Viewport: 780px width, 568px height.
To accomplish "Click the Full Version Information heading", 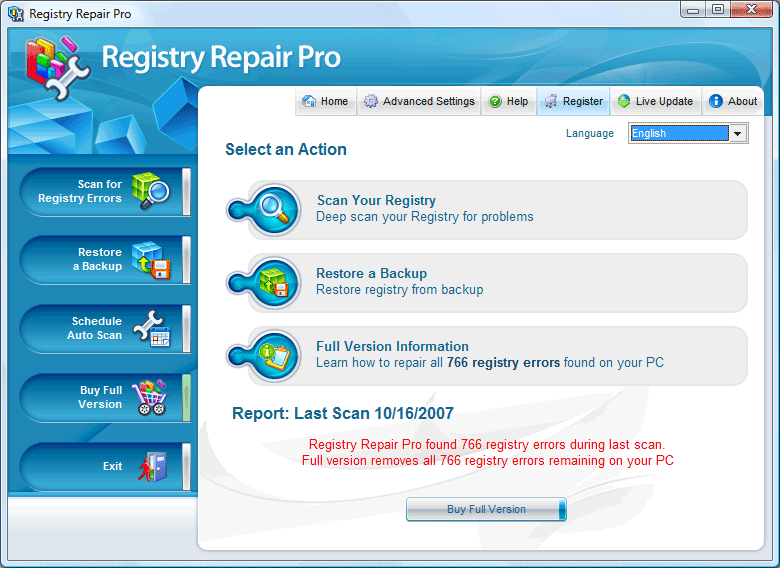I will coord(392,346).
